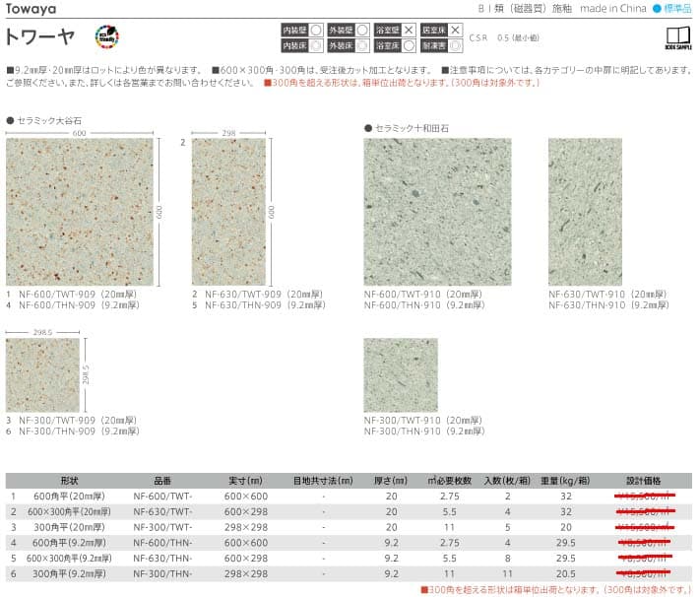
Task: Click the NF-630/THN- cell in the table
Action: [162, 559]
